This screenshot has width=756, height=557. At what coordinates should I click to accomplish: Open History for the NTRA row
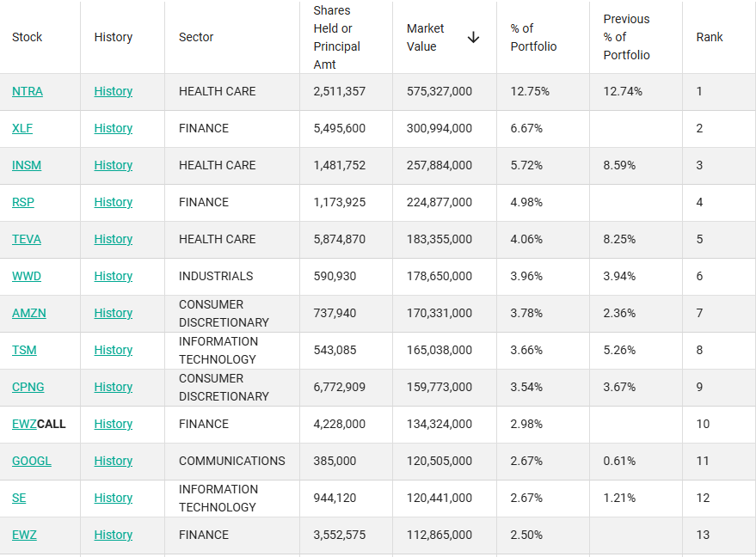[114, 91]
